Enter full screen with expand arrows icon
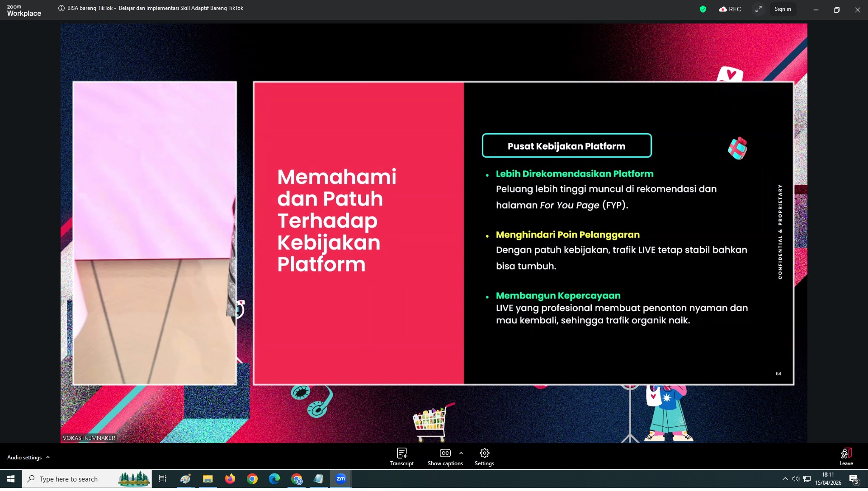Screen dimensions: 868x491 [758, 9]
